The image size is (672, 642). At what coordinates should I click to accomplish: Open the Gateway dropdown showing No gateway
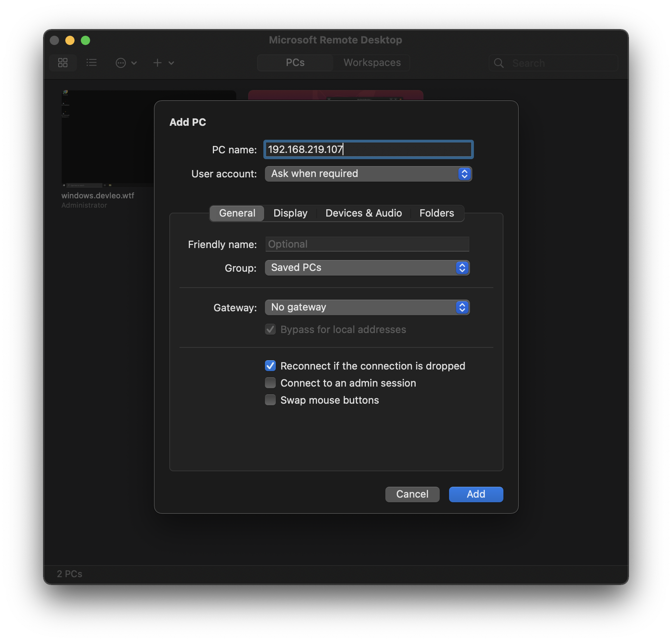tap(367, 307)
